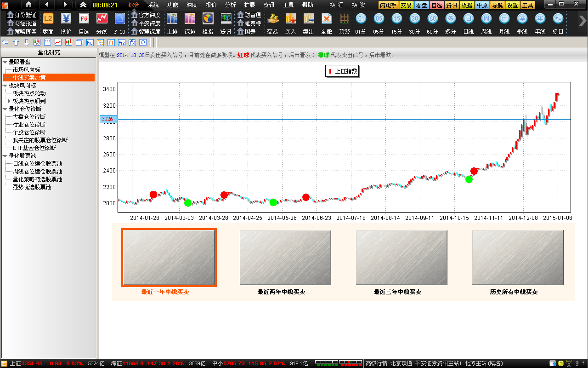
Task: Open the 官方深度 link
Action: click(x=146, y=15)
